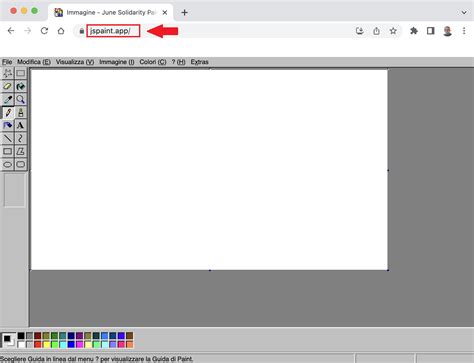Select the dark gray color swatch
474x363 pixels.
[29, 336]
